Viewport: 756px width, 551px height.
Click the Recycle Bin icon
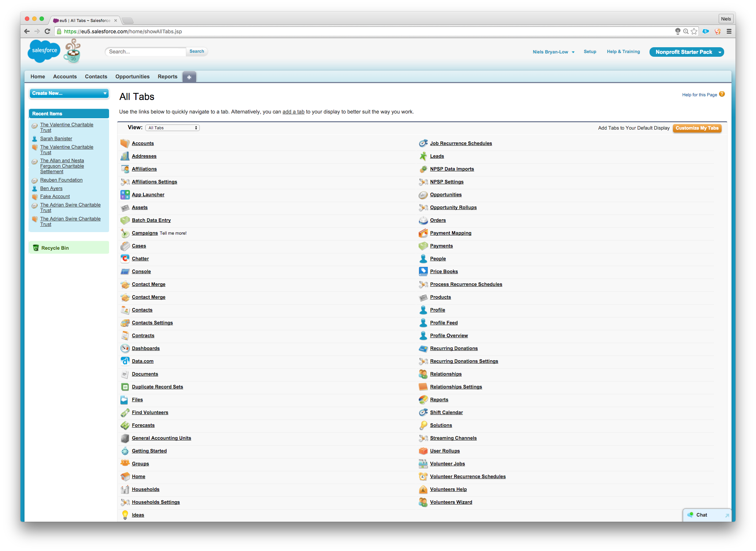pos(36,248)
